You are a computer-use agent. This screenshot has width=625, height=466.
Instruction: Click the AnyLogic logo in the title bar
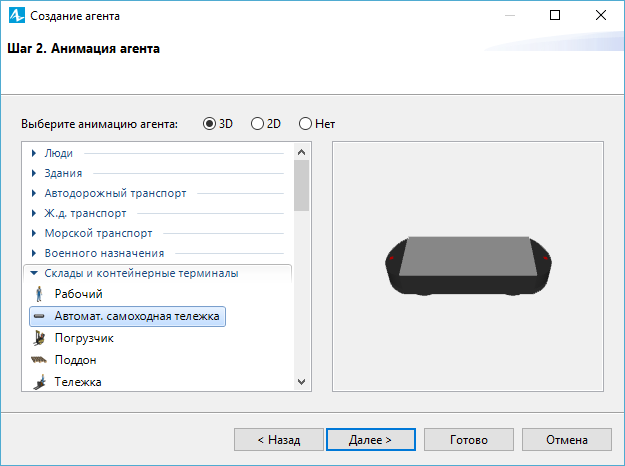tap(17, 16)
